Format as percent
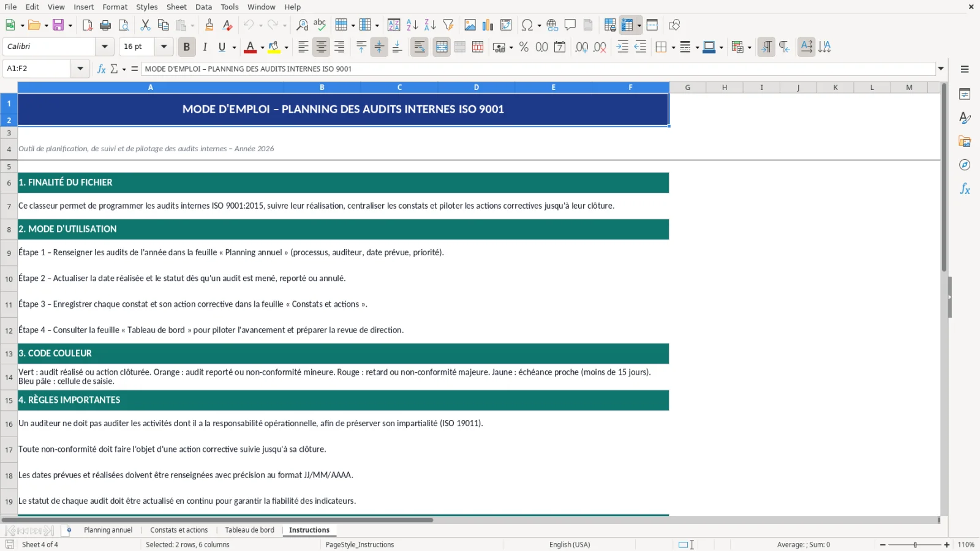This screenshot has width=980, height=551. [524, 47]
